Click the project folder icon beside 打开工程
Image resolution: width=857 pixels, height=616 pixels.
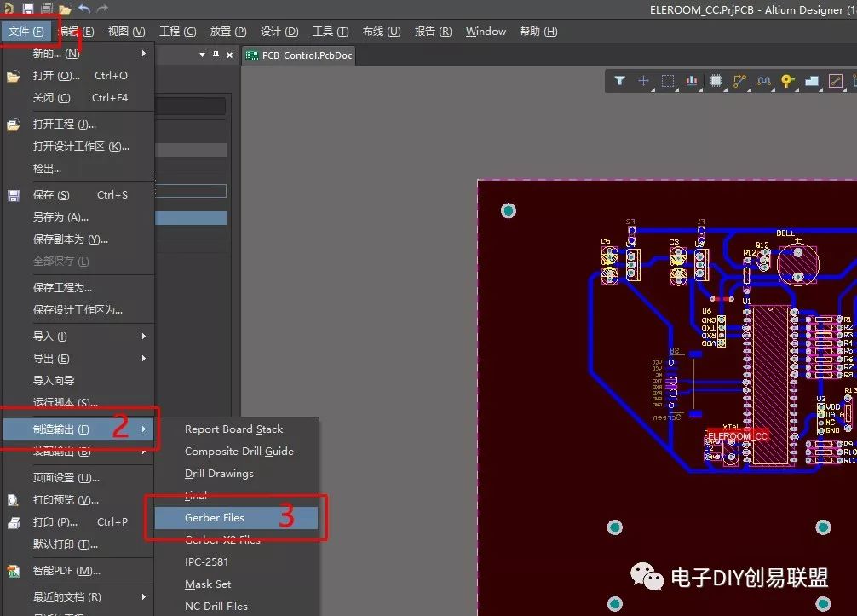13,124
